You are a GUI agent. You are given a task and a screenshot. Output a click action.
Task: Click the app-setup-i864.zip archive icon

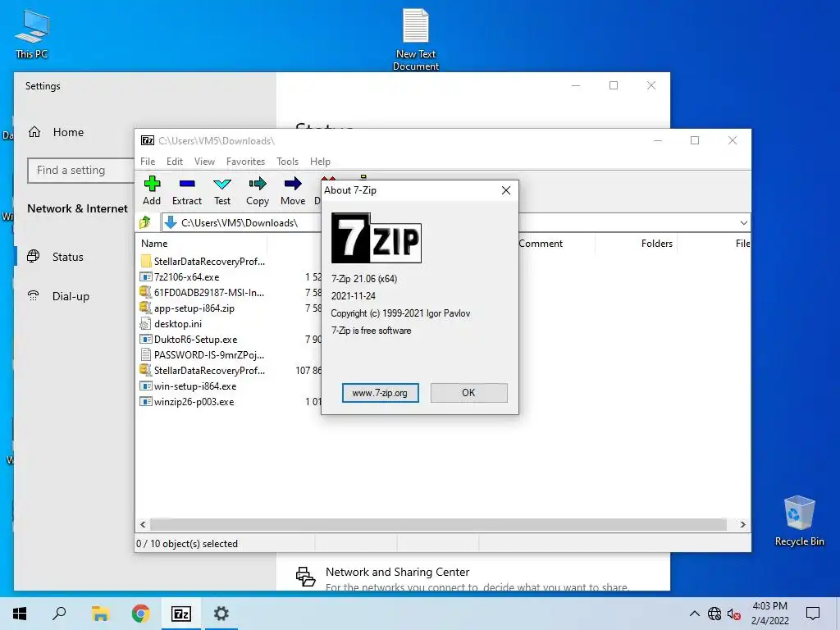click(x=145, y=308)
